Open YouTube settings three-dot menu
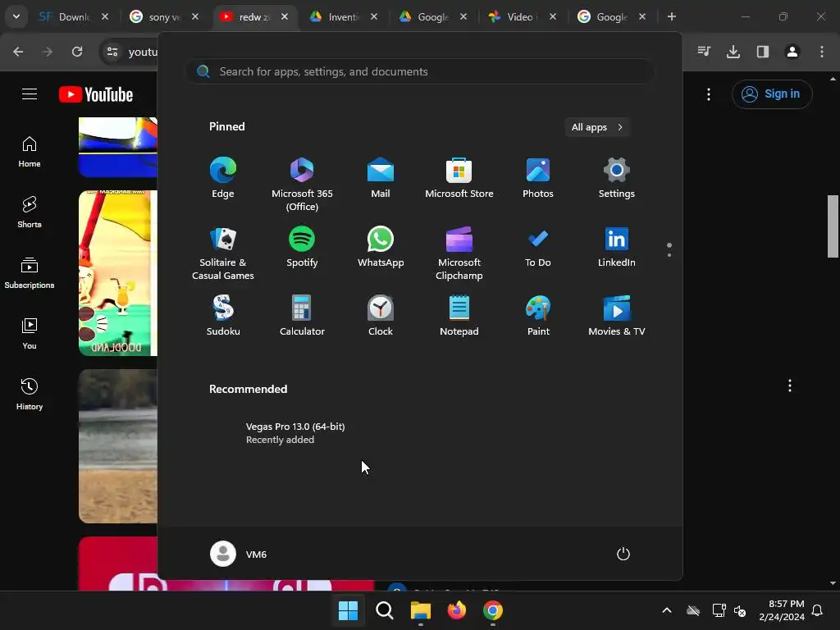The image size is (840, 630). coord(709,94)
